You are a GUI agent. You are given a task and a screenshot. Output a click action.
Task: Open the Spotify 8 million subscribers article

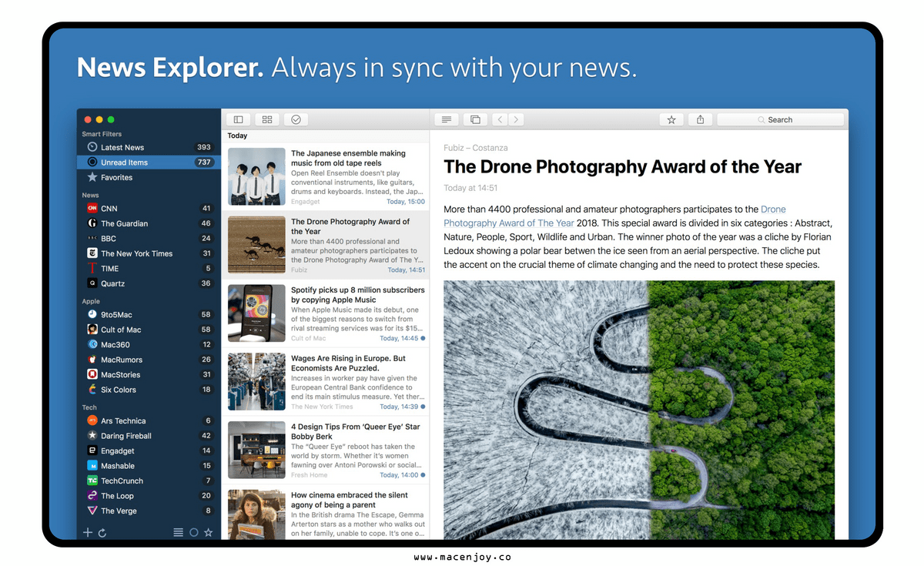326,313
